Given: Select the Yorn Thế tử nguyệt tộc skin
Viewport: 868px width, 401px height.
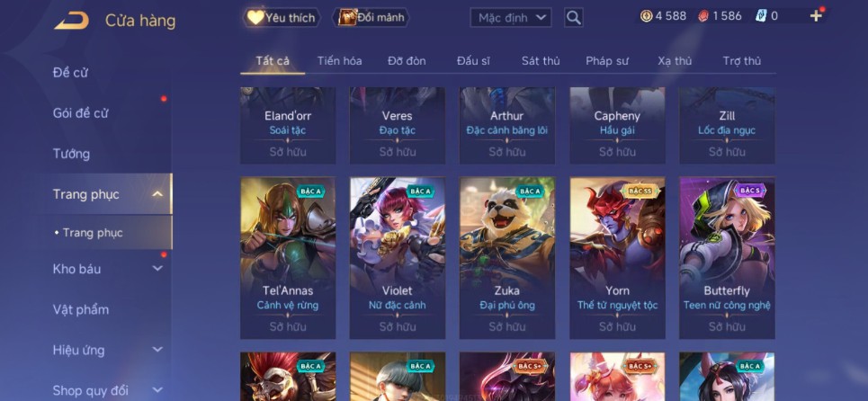Looking at the screenshot, I should tap(617, 258).
